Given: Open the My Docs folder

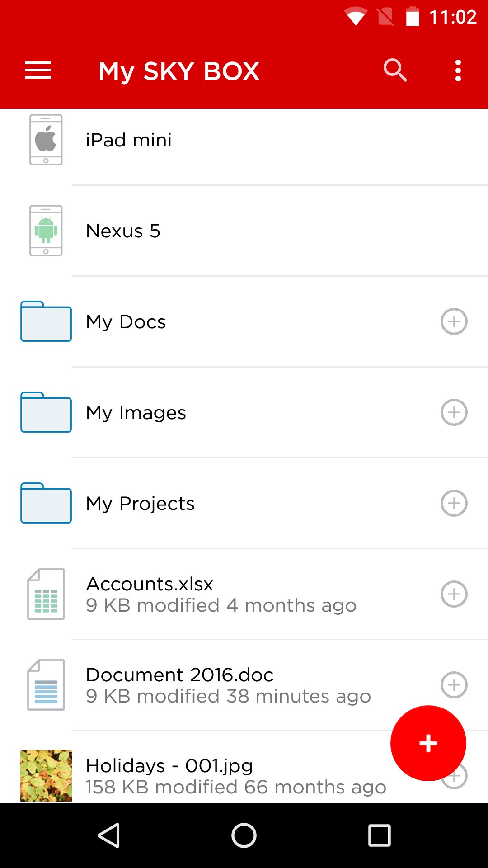Looking at the screenshot, I should 126,322.
